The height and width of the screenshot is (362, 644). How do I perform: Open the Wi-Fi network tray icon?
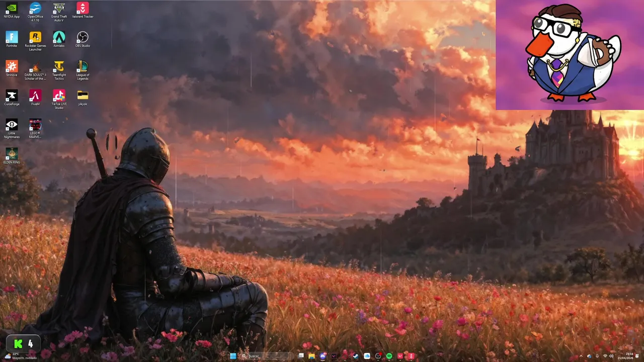click(605, 356)
